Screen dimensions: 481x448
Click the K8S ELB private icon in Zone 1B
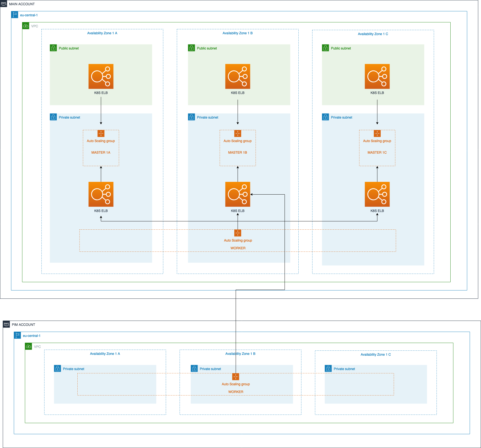[x=238, y=194]
